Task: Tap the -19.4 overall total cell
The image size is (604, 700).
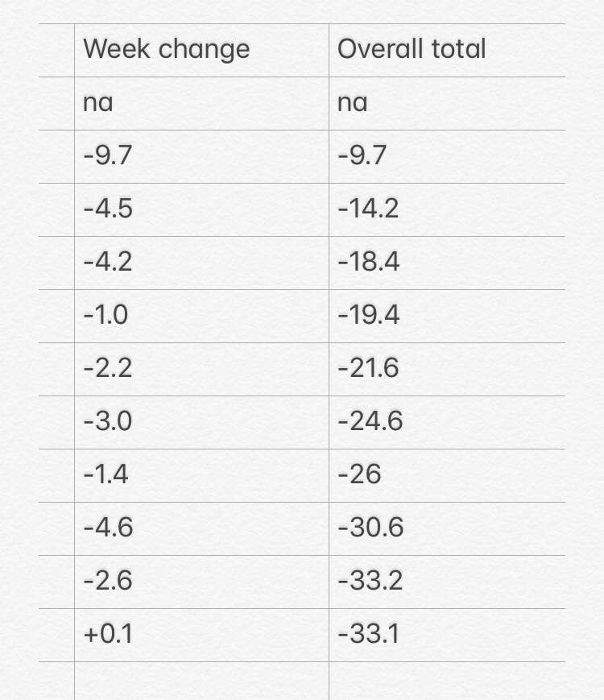Action: pos(447,316)
